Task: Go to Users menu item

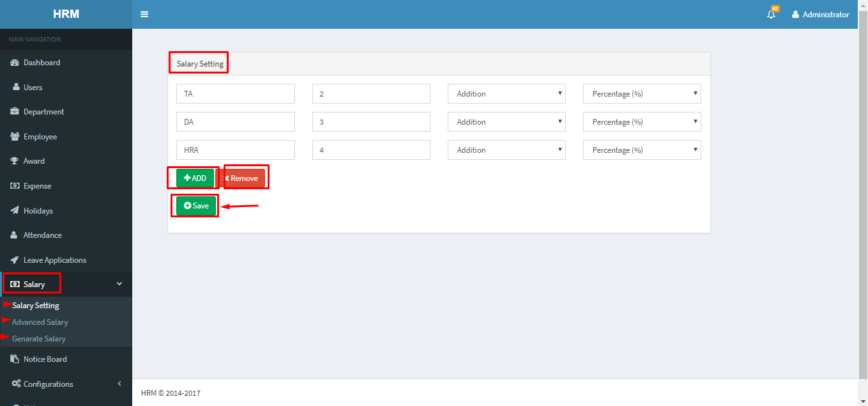Action: (x=66, y=87)
